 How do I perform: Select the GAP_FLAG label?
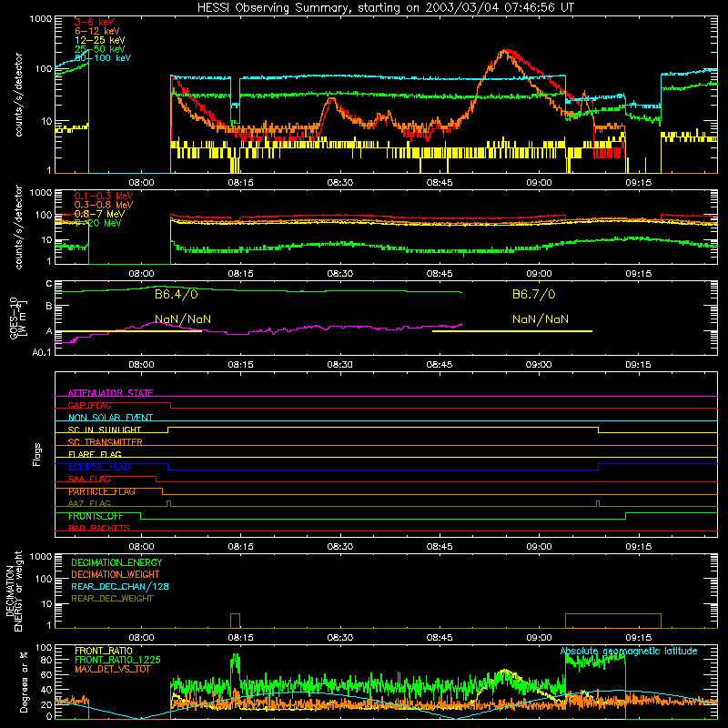point(89,405)
